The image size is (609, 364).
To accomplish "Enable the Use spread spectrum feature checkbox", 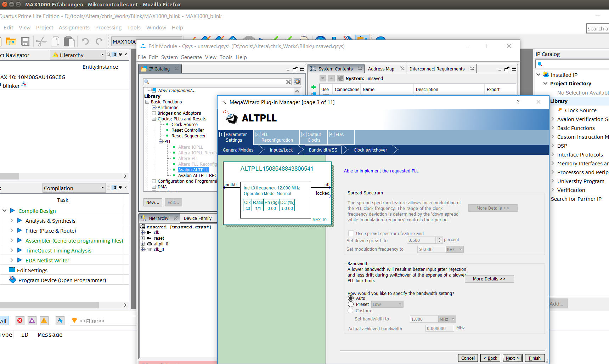I will pos(351,233).
